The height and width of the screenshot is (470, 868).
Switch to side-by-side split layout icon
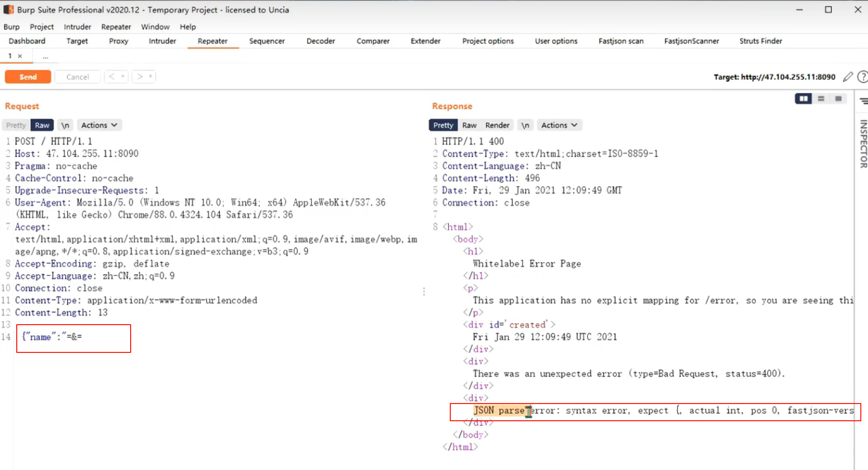click(x=803, y=98)
